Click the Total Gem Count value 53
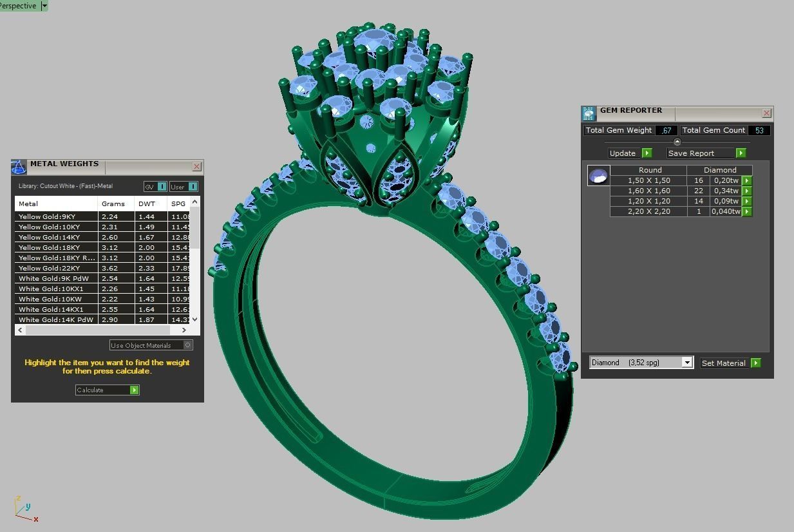The image size is (794, 532). pyautogui.click(x=759, y=130)
